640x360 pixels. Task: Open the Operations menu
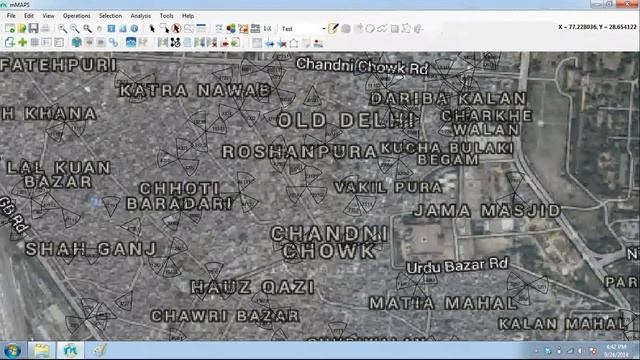point(77,16)
